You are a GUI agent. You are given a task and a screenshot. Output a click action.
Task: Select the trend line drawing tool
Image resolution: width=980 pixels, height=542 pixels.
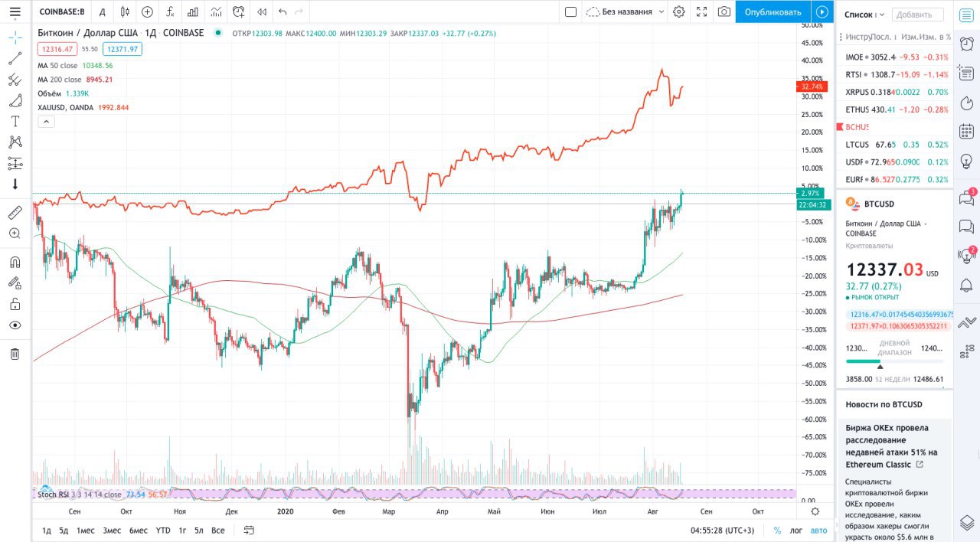(x=15, y=59)
